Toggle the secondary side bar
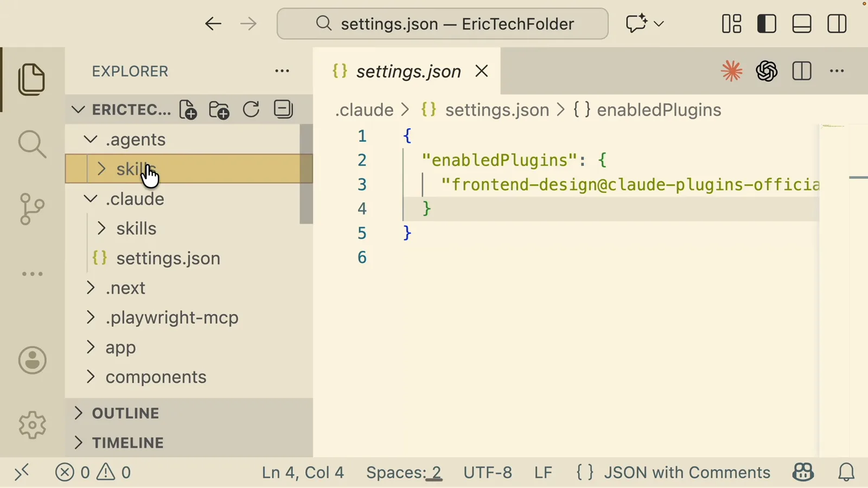Image resolution: width=868 pixels, height=488 pixels. click(x=837, y=24)
